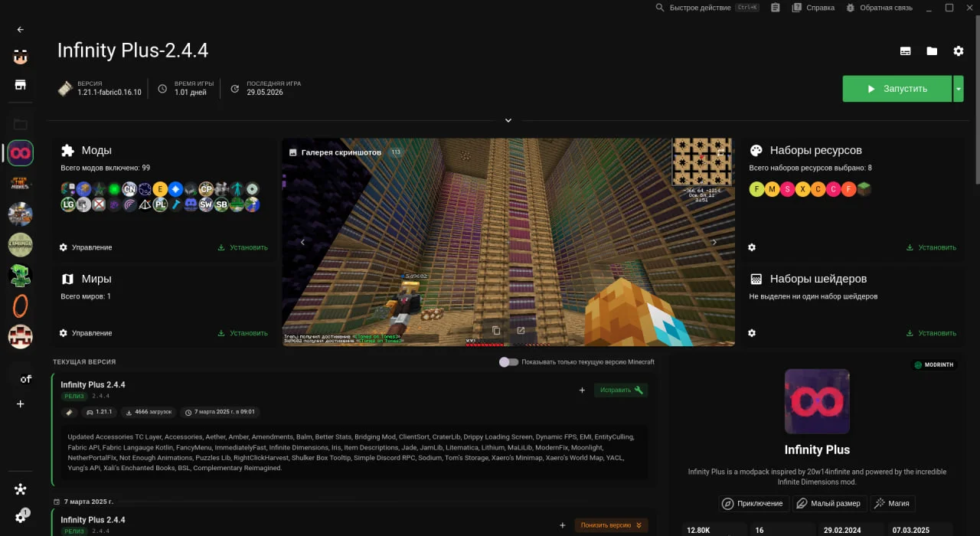Click Исправить repair button
This screenshot has width=980, height=536.
point(621,391)
